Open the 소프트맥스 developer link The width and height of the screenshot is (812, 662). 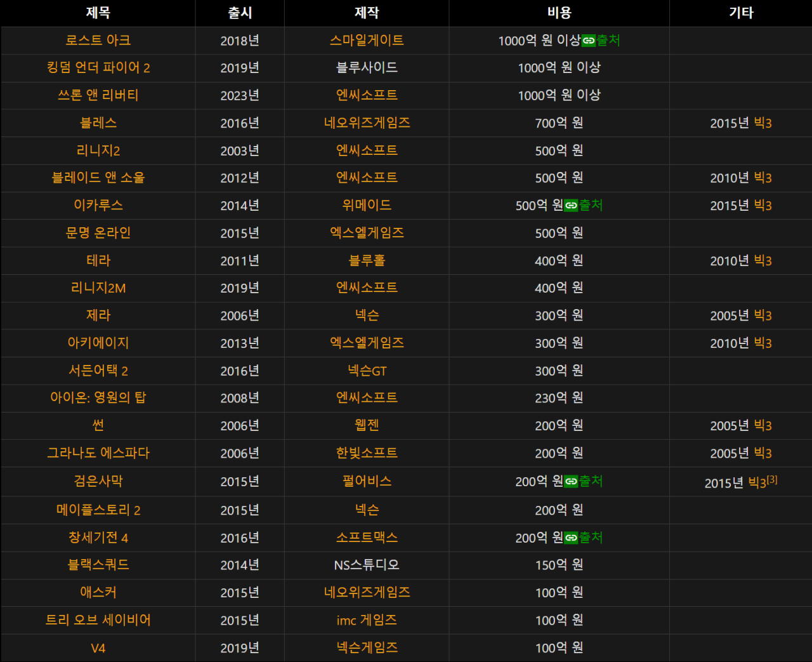[x=367, y=538]
